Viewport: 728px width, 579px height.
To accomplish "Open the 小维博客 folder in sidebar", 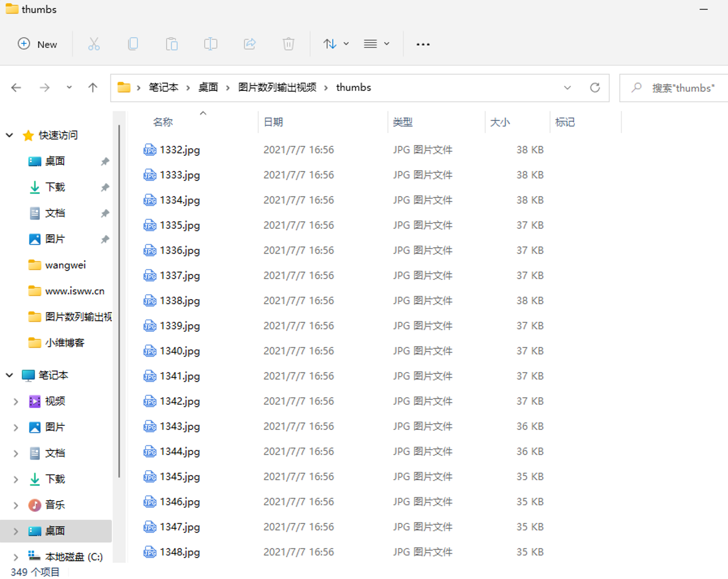I will tap(65, 343).
